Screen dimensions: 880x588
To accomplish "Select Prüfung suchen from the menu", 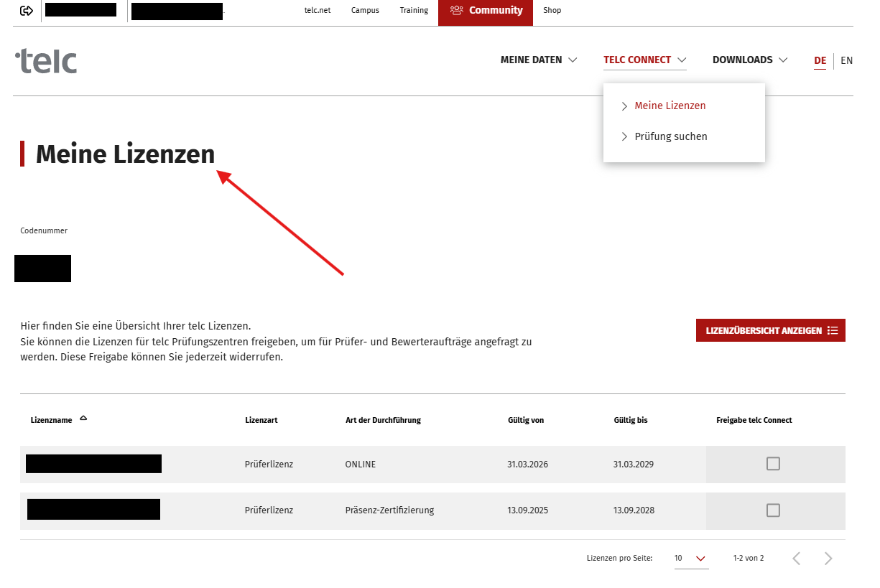I will click(x=671, y=136).
